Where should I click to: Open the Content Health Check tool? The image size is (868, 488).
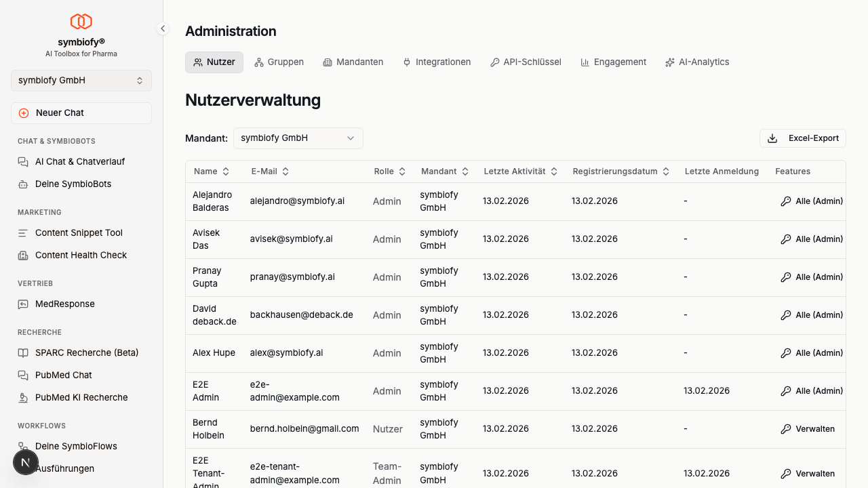pyautogui.click(x=22, y=255)
